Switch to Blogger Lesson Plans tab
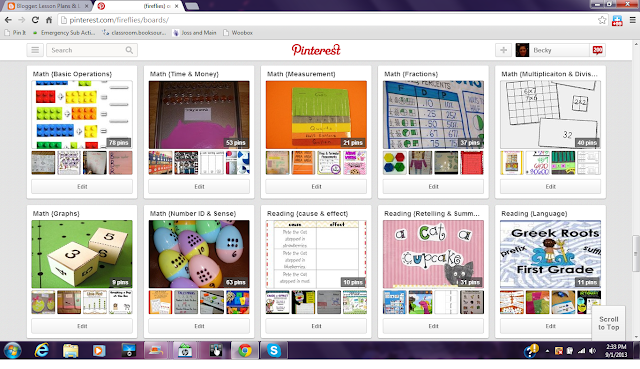This screenshot has width=640, height=369. pos(48,6)
